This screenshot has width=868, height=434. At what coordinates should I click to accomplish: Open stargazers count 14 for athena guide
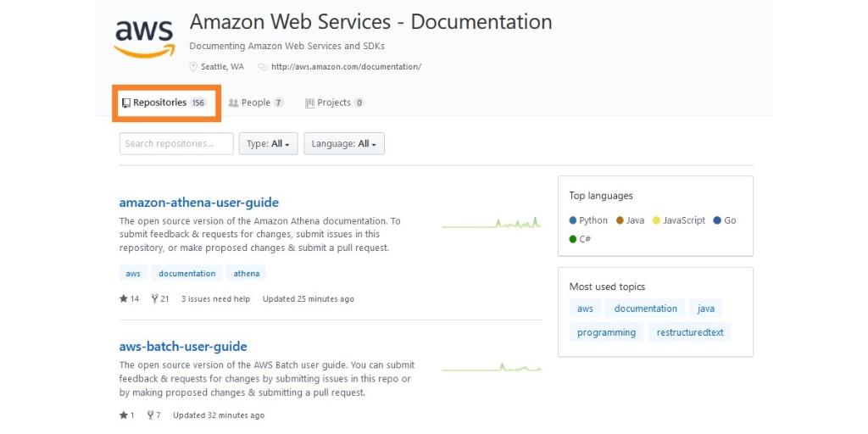(129, 299)
